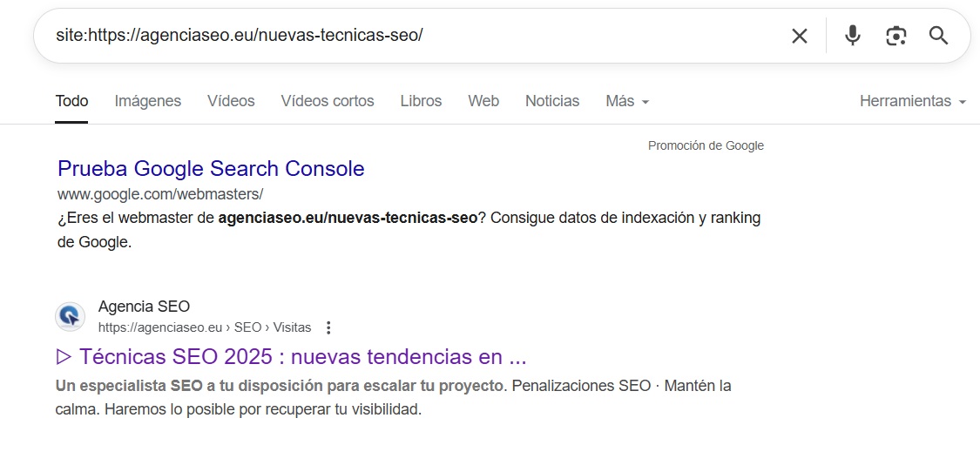Open the three-dot menu beside agenciaseo.eu result
980x472 pixels.
[x=328, y=327]
